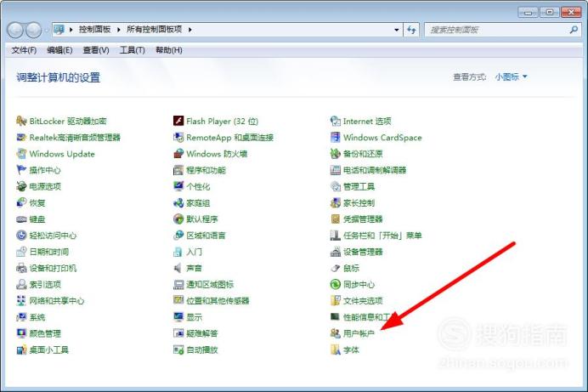Click the 设备和打印机 icon
Image resolution: width=588 pixels, height=392 pixels.
tap(22, 268)
